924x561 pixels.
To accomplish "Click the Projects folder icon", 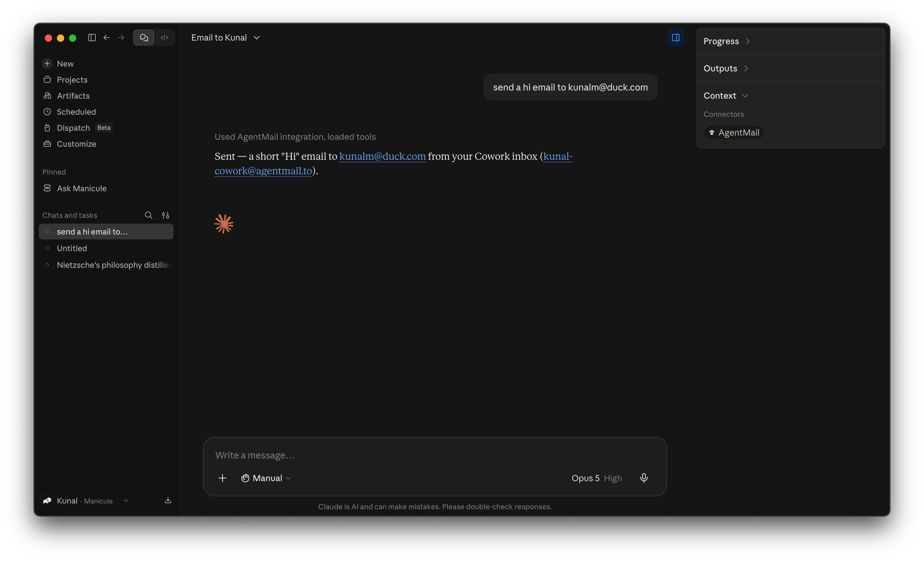I will pyautogui.click(x=47, y=80).
